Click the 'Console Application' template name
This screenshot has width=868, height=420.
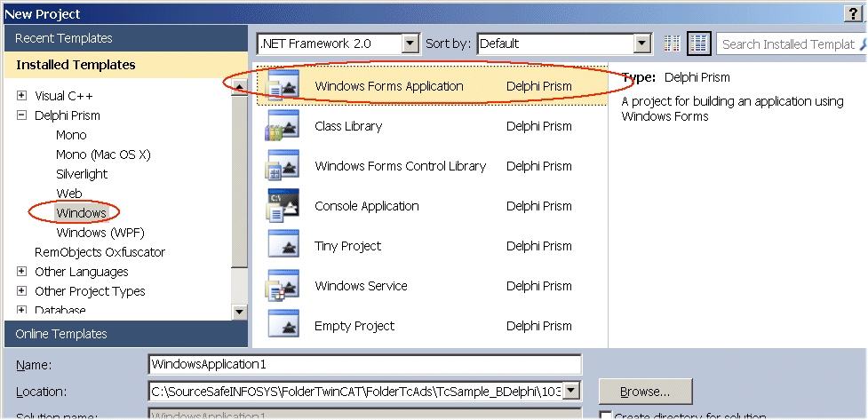[366, 206]
